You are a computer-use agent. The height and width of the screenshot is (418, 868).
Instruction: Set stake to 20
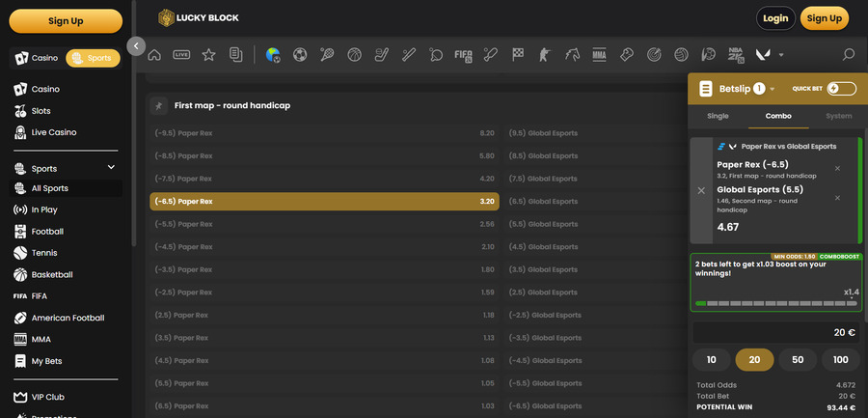(754, 360)
